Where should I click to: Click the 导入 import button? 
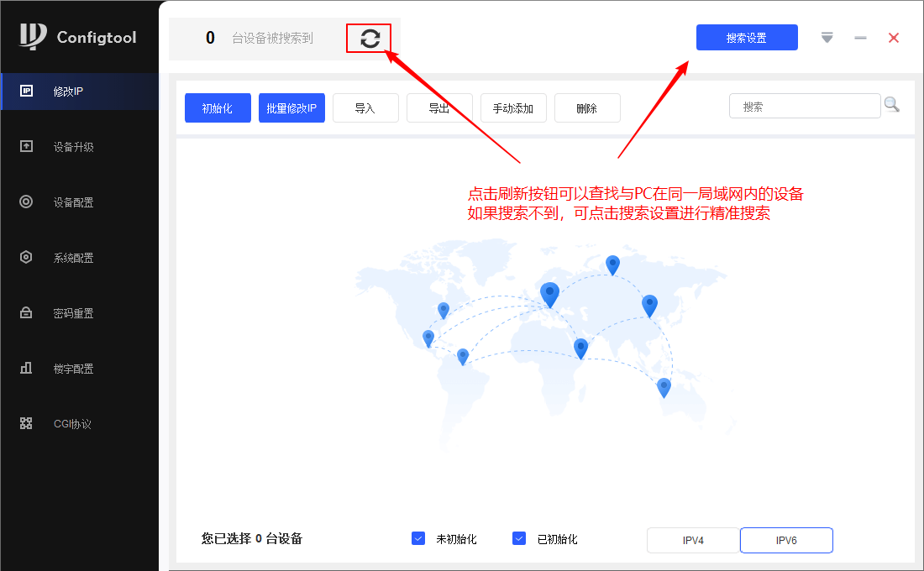(366, 107)
